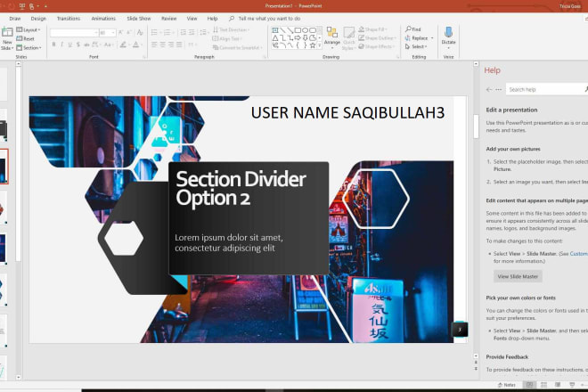The height and width of the screenshot is (392, 588).
Task: Click Find in Editing group
Action: (412, 29)
